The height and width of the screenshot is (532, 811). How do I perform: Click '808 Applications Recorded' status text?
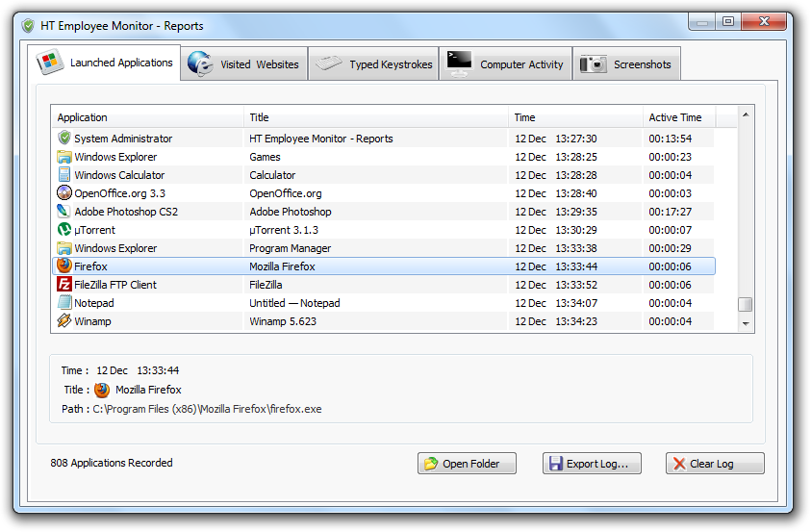click(x=112, y=463)
